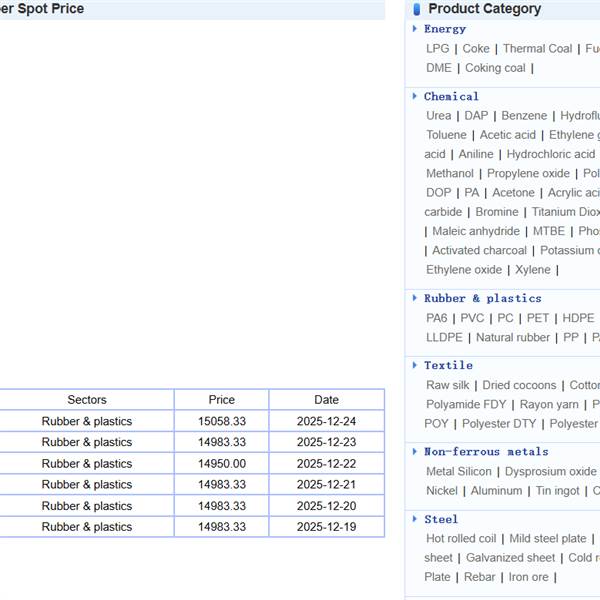This screenshot has width=600, height=600.
Task: Click the Date column header
Action: [x=326, y=400]
